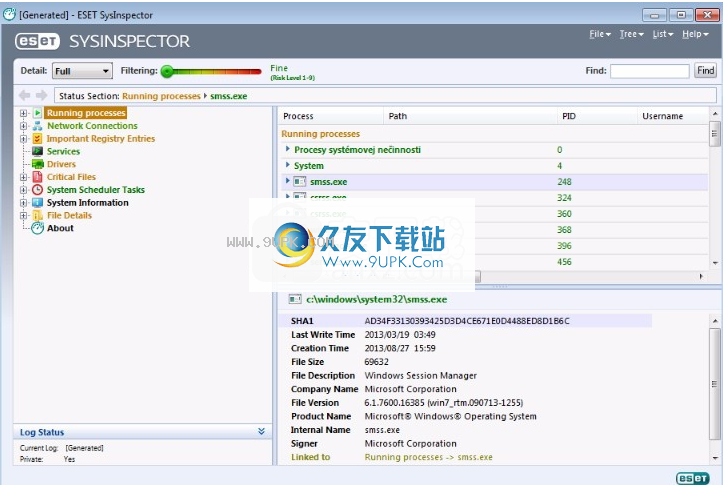The height and width of the screenshot is (490, 725).
Task: Click the Important Registry Entries icon
Action: click(37, 139)
